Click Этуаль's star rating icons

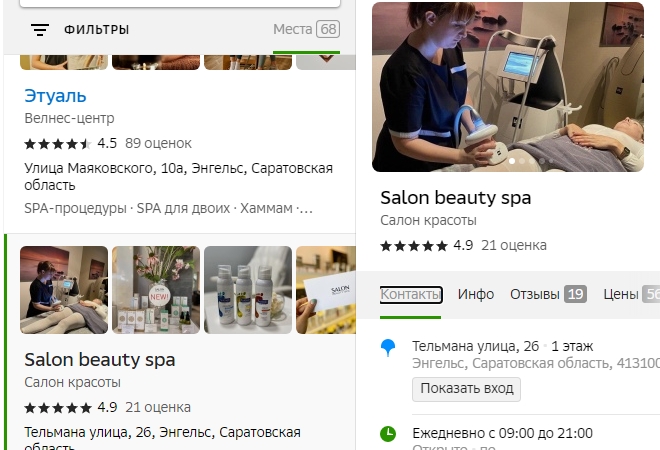pyautogui.click(x=58, y=143)
